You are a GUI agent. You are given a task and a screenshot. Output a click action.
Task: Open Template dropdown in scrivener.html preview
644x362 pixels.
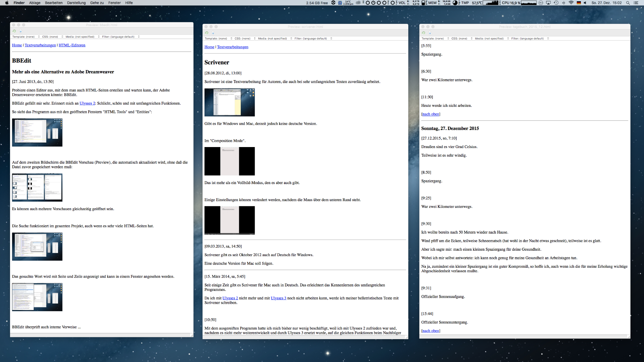click(x=218, y=39)
